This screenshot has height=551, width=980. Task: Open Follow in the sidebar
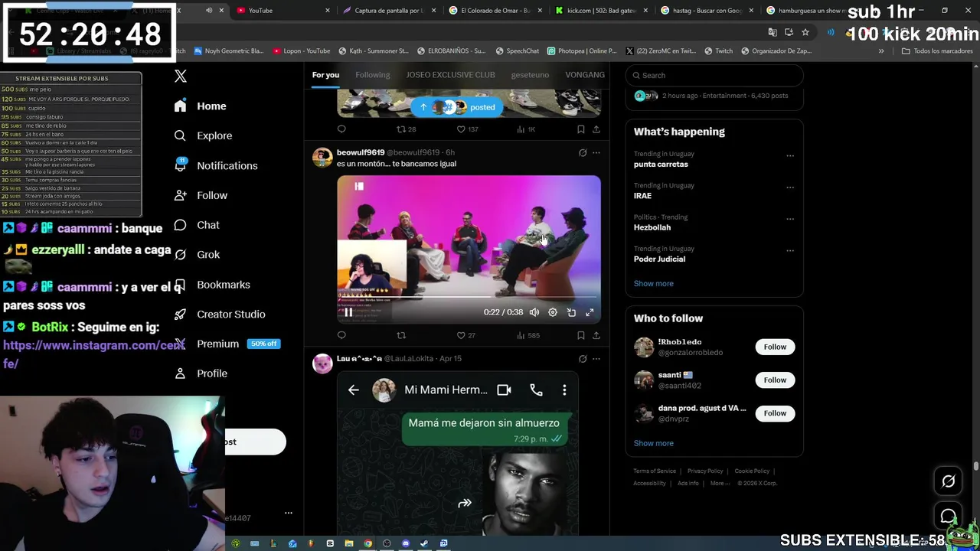point(201,195)
